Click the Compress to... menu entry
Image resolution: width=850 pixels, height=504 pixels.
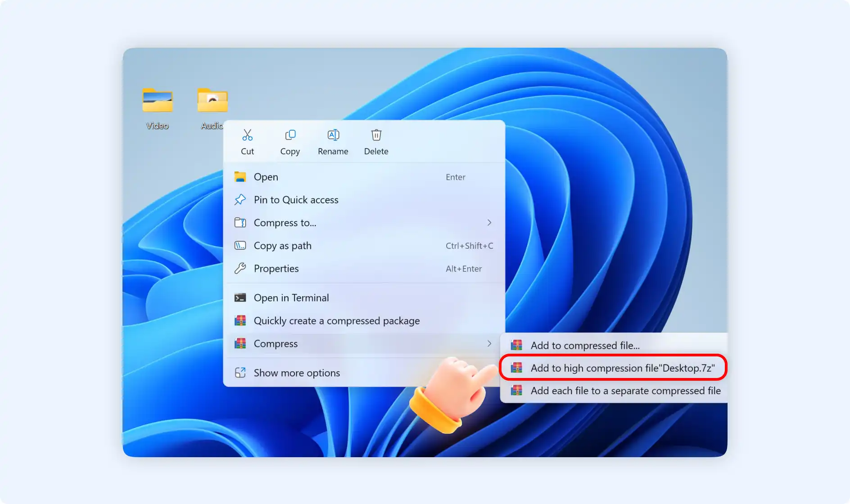click(x=364, y=223)
